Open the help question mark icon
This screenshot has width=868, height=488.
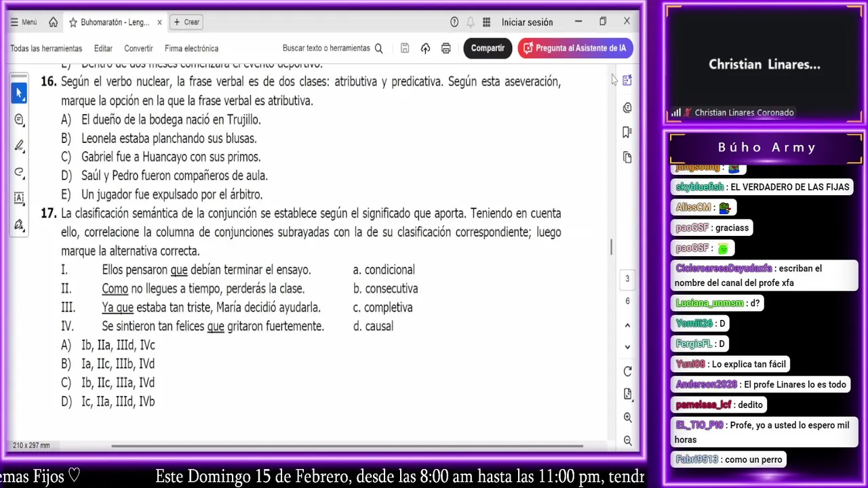click(x=454, y=22)
